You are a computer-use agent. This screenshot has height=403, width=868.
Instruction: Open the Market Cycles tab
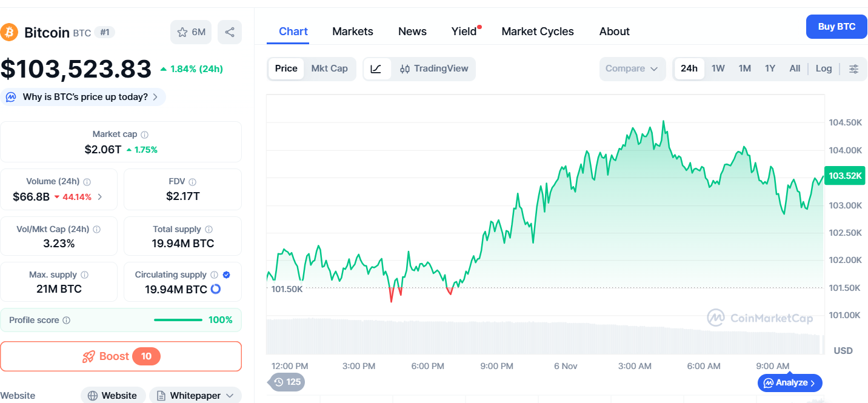click(538, 32)
